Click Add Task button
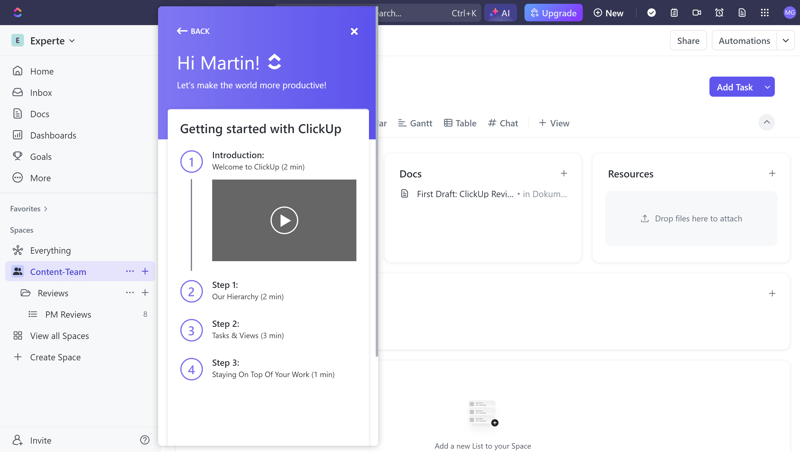This screenshot has width=800, height=452. click(734, 87)
